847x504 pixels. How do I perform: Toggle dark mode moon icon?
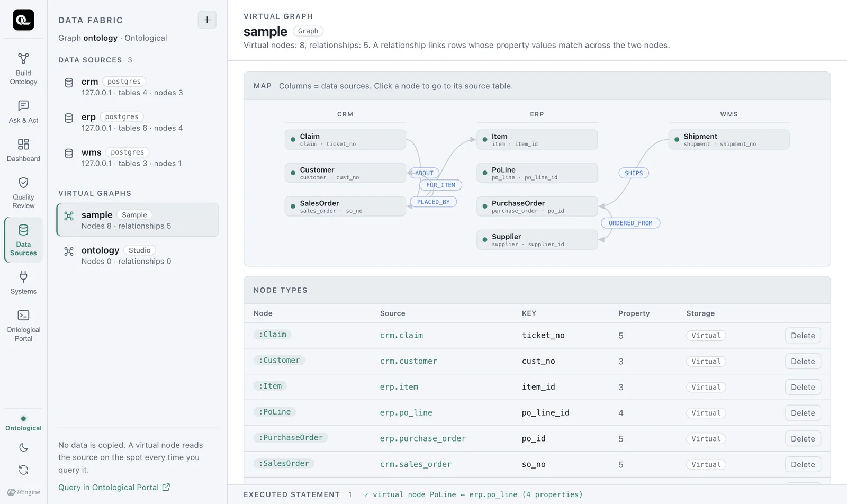23,448
